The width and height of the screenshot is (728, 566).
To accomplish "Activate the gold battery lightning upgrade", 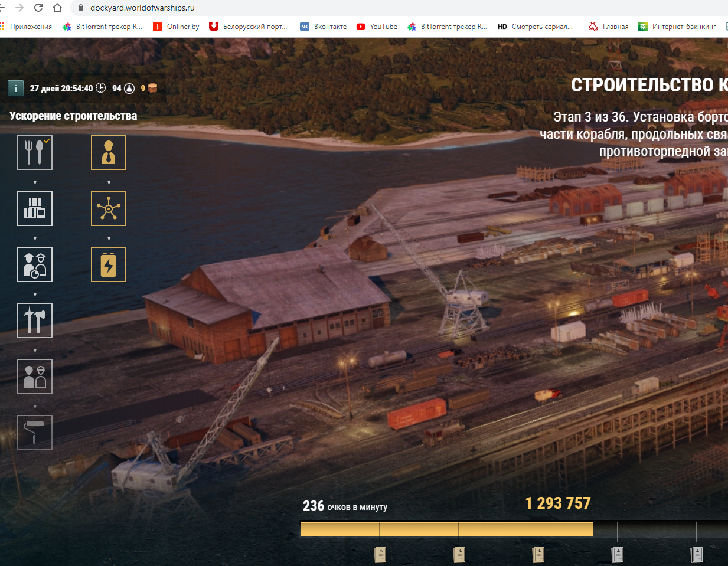I will 109,264.
